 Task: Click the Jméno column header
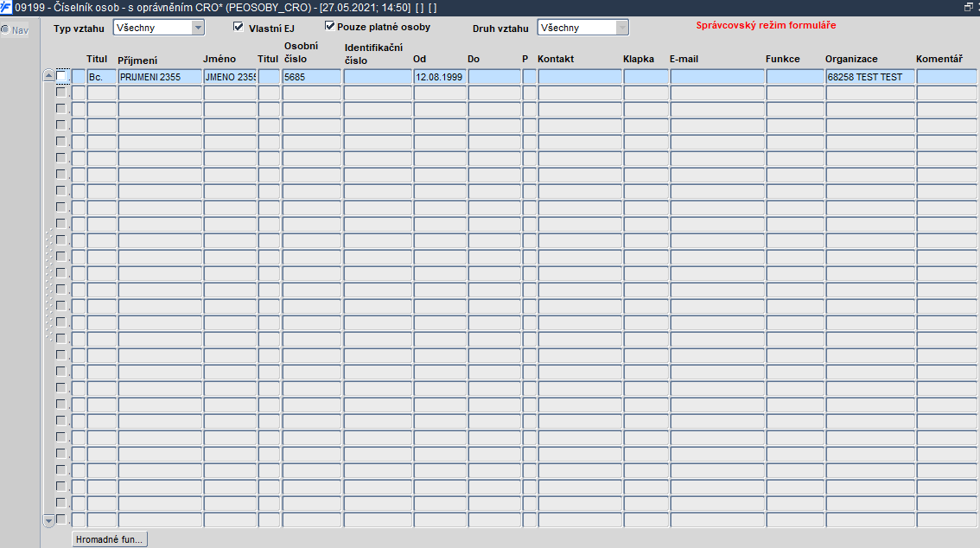(220, 59)
